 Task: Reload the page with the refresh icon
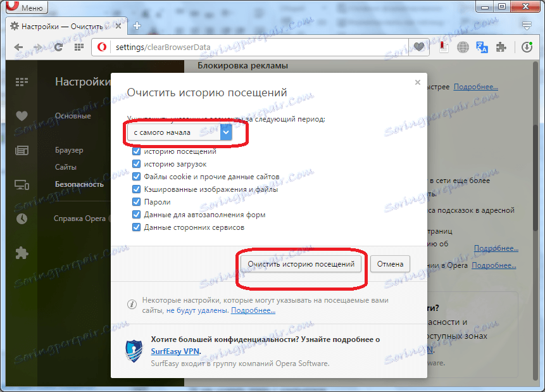pyautogui.click(x=58, y=47)
